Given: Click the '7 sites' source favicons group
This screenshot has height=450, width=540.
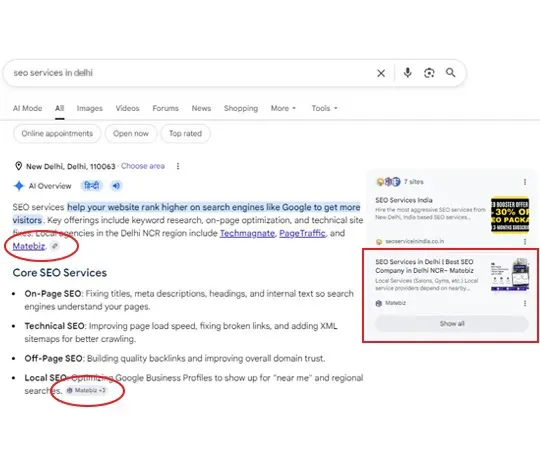Looking at the screenshot, I should tap(388, 182).
